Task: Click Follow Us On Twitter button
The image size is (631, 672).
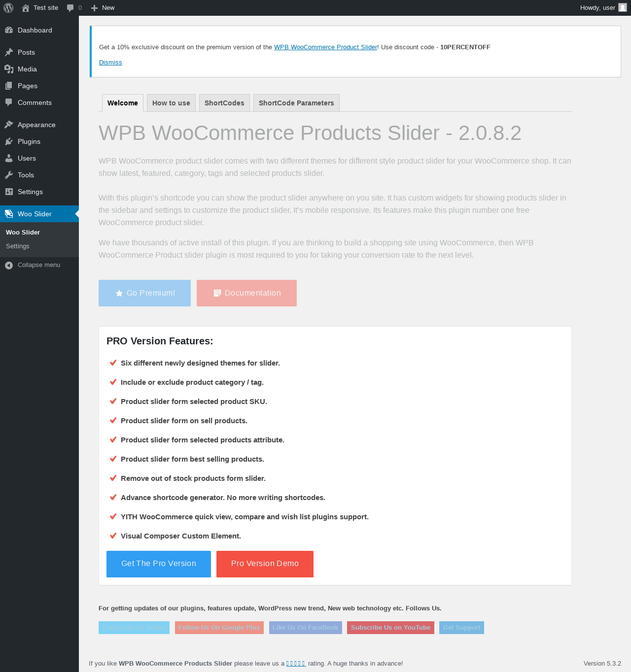Action: point(134,628)
